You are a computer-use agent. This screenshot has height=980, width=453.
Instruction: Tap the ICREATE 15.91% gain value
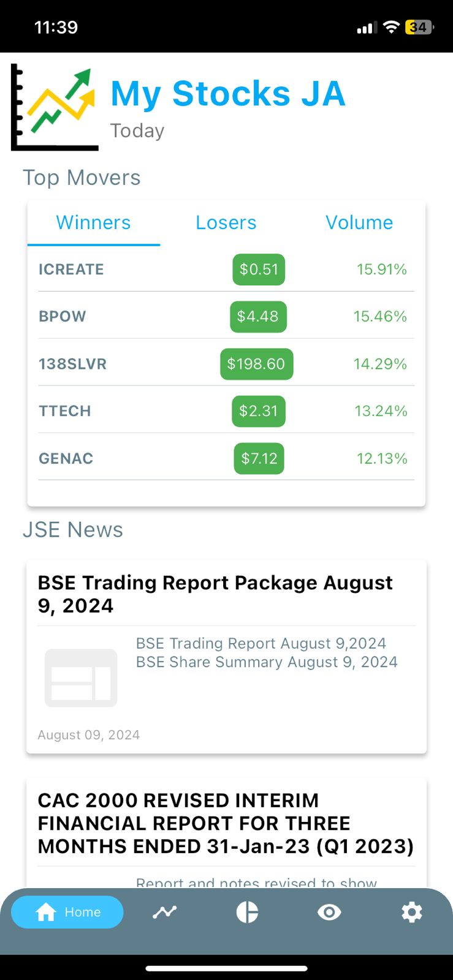tap(381, 269)
